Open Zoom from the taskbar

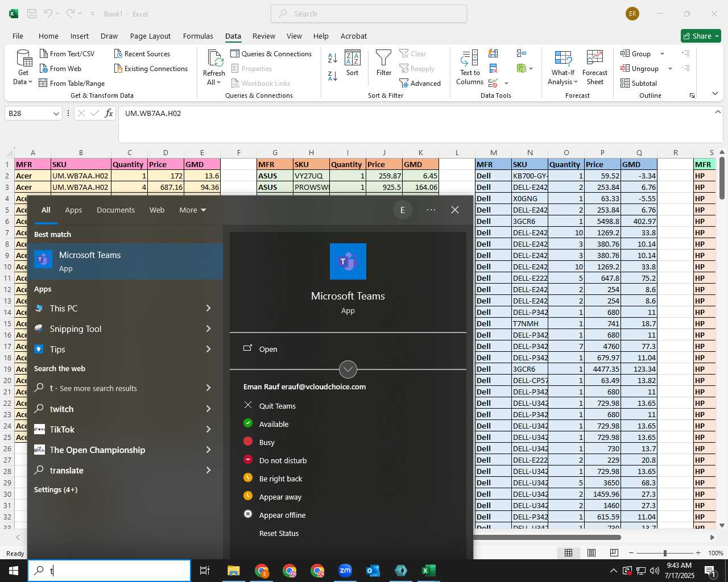point(345,571)
